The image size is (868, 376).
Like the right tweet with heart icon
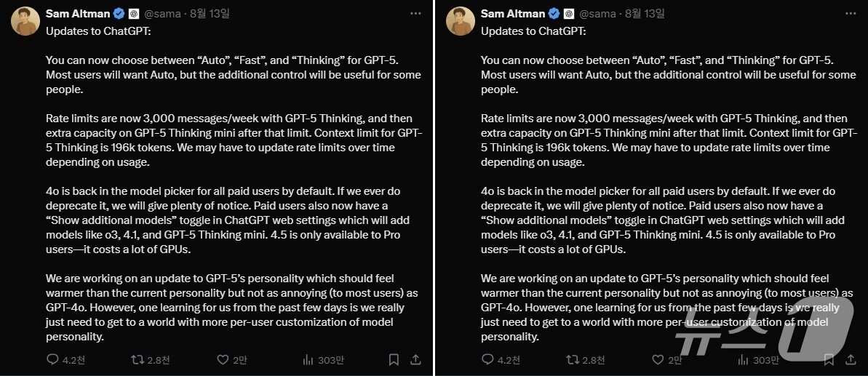[659, 359]
